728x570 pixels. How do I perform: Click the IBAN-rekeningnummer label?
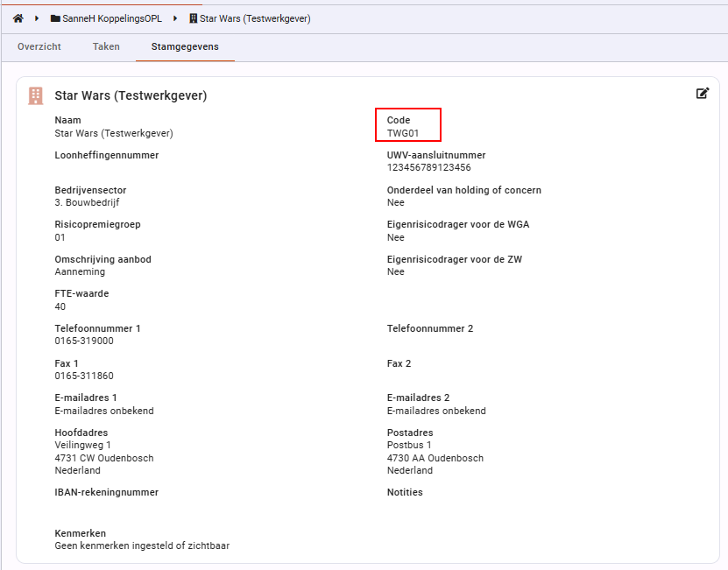pyautogui.click(x=106, y=492)
